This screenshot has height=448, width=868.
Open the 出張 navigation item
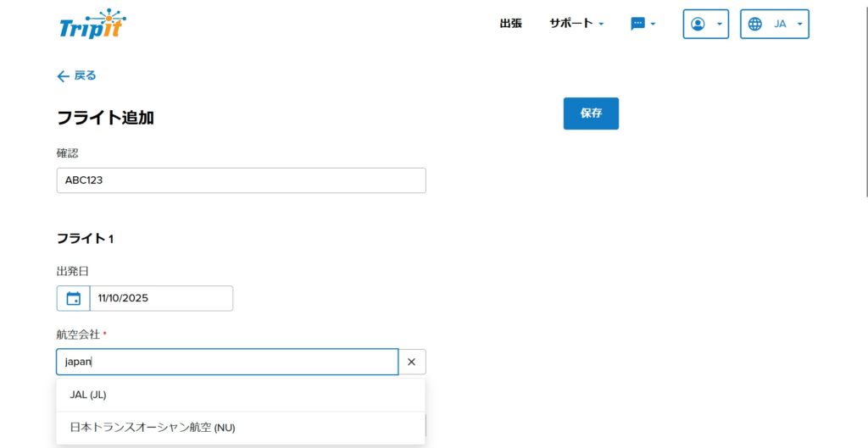click(510, 24)
